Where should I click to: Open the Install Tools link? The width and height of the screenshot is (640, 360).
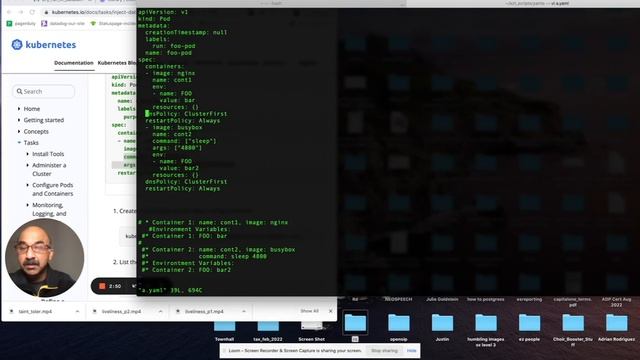[x=48, y=154]
